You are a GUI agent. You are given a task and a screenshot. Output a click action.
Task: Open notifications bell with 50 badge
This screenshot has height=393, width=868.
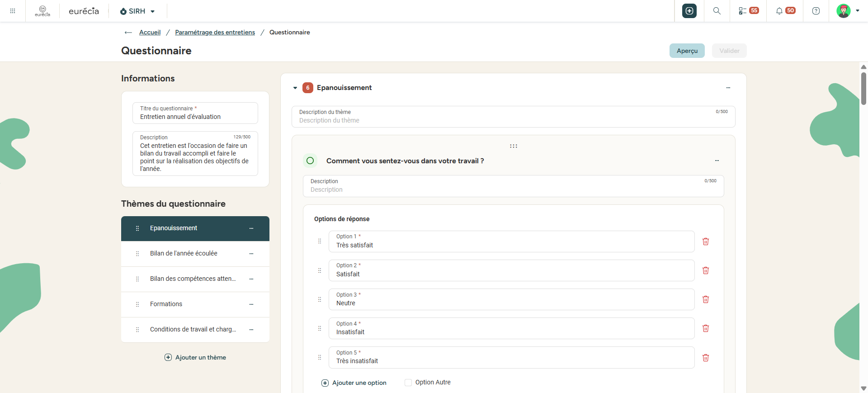(x=785, y=11)
